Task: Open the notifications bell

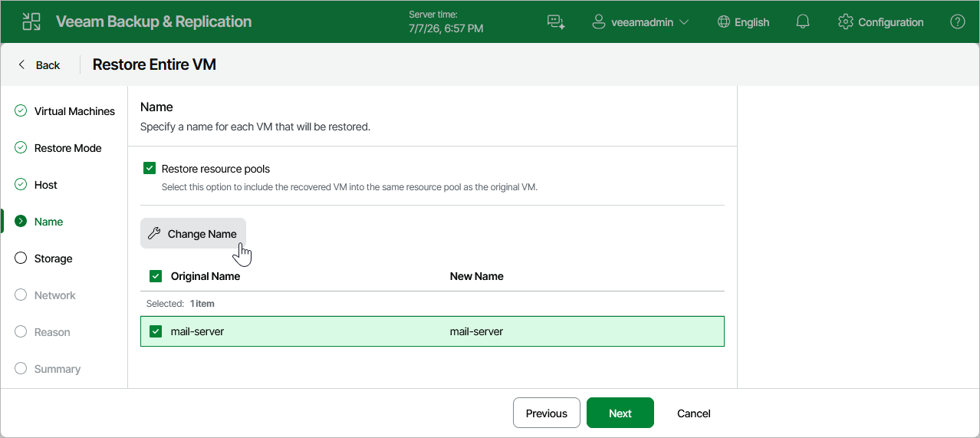Action: click(803, 22)
